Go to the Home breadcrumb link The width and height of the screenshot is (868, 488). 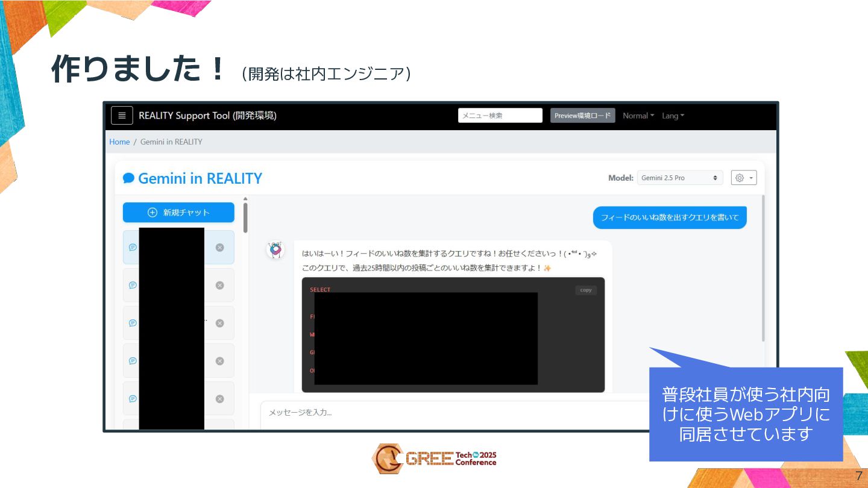pyautogui.click(x=119, y=142)
